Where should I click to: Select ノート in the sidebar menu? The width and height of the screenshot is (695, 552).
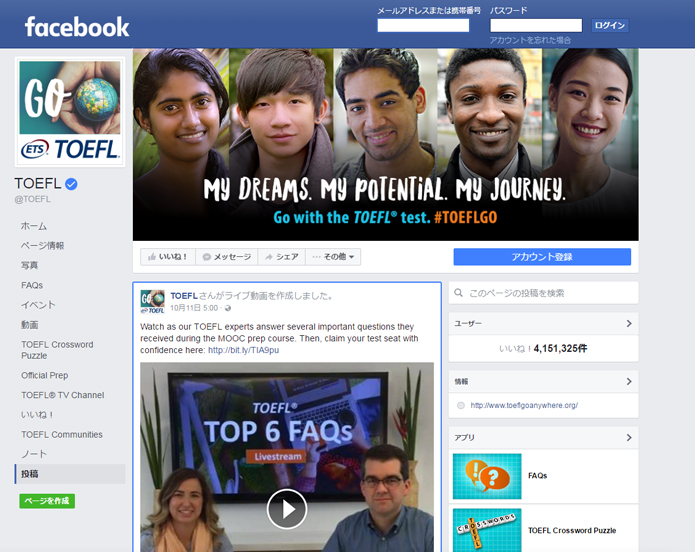[34, 454]
